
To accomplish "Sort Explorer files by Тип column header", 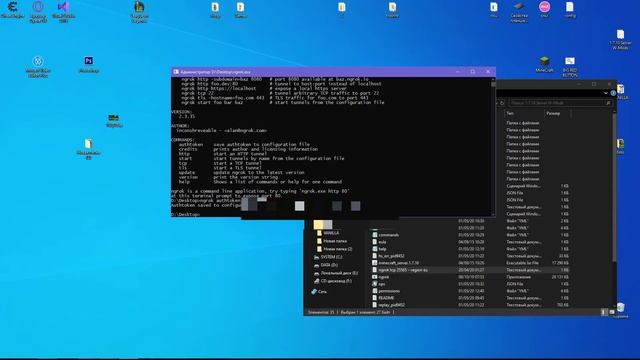I will coord(524,113).
